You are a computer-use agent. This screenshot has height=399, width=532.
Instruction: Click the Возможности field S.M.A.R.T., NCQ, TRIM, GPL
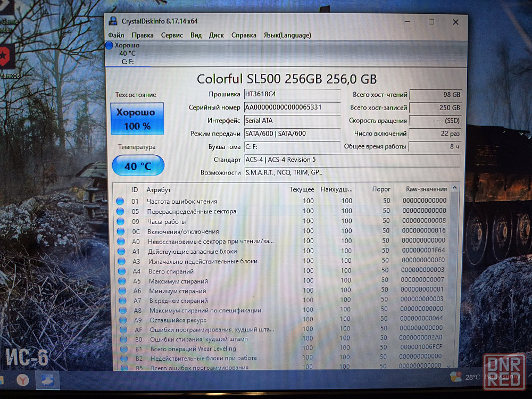click(352, 172)
